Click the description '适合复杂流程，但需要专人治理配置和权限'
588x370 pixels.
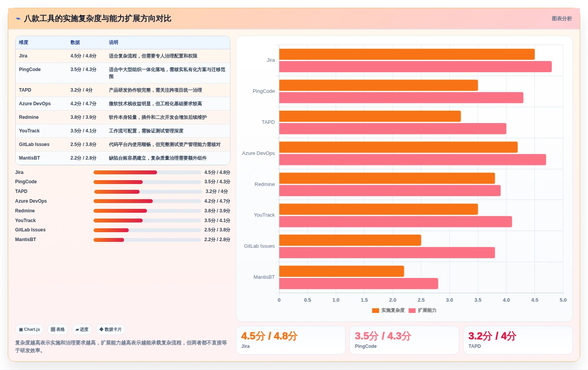point(153,56)
